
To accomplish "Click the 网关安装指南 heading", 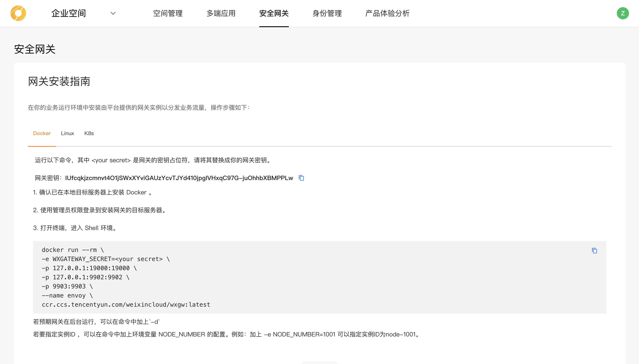I will click(x=59, y=81).
